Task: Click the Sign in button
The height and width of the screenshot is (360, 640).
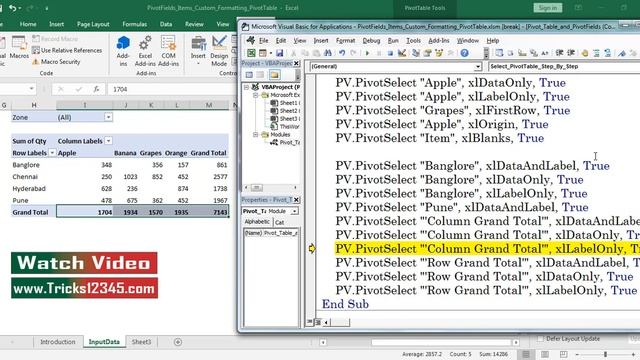Action: point(548,8)
